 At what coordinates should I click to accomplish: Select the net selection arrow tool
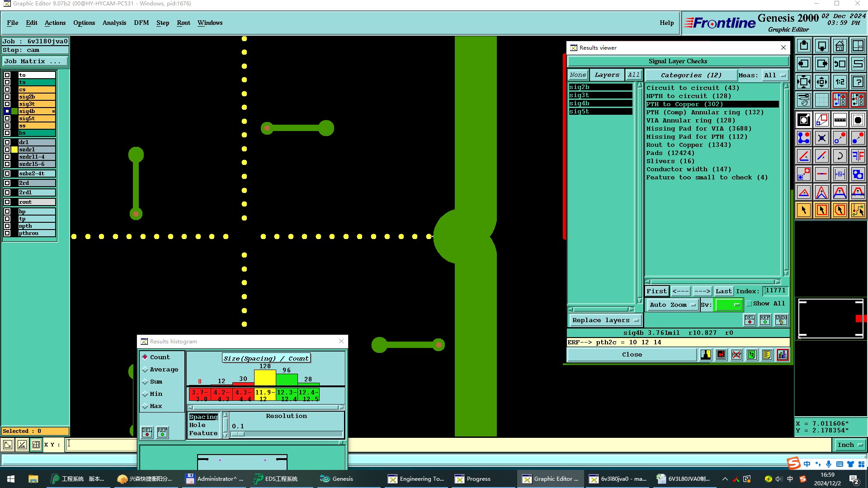(858, 210)
